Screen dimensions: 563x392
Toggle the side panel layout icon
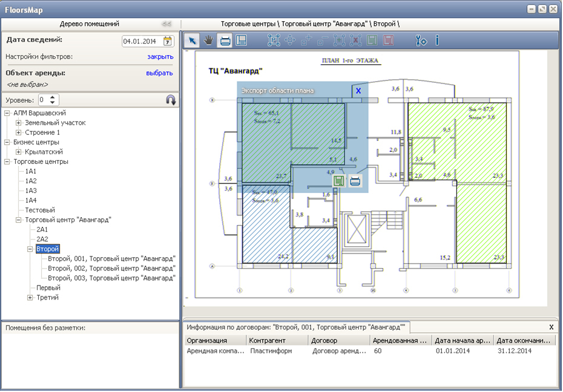[241, 41]
